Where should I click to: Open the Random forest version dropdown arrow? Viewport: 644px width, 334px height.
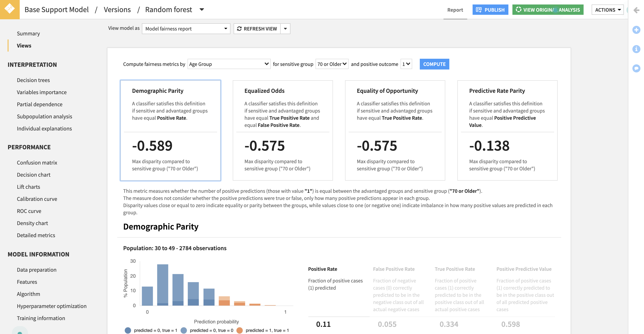pos(201,10)
